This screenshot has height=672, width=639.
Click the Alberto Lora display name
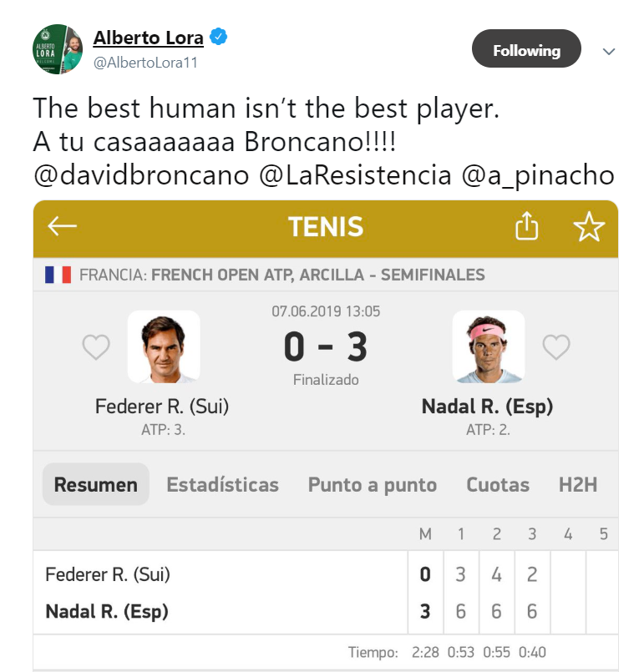coord(149,38)
